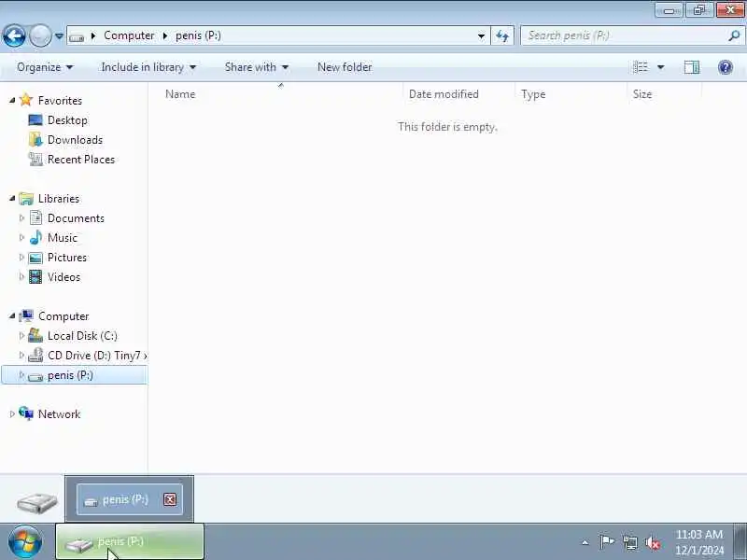The height and width of the screenshot is (560, 747).
Task: Show hidden tray icons arrow
Action: pyautogui.click(x=585, y=542)
